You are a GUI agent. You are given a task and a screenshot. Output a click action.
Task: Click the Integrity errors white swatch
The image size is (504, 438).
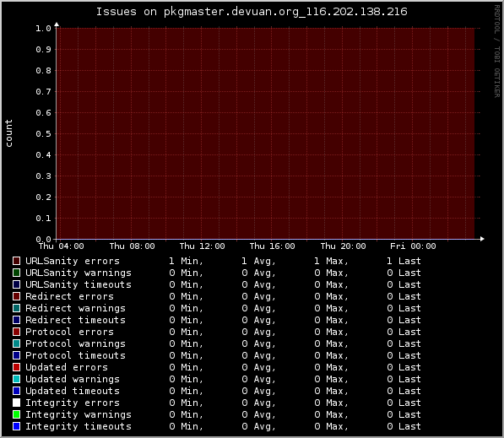tap(16, 403)
